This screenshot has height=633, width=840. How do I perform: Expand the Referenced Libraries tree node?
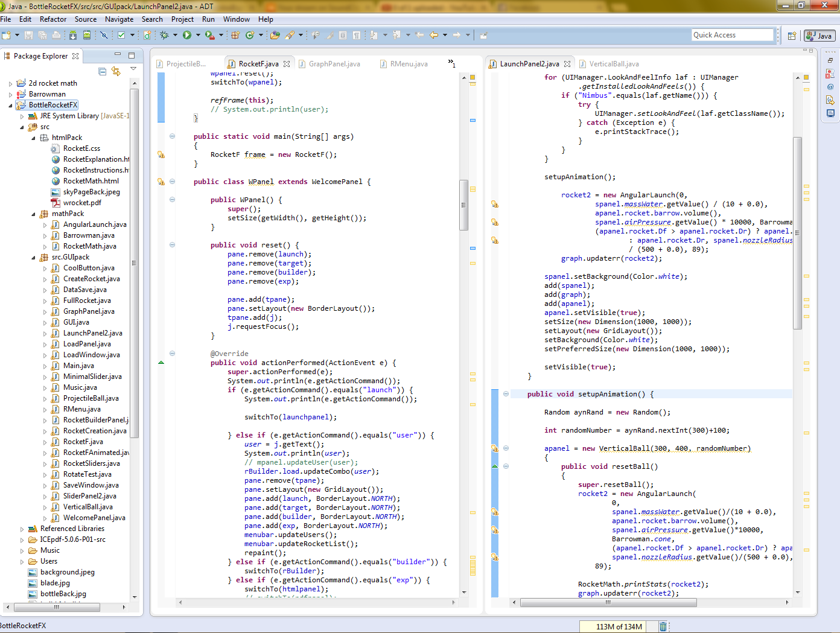click(x=22, y=529)
